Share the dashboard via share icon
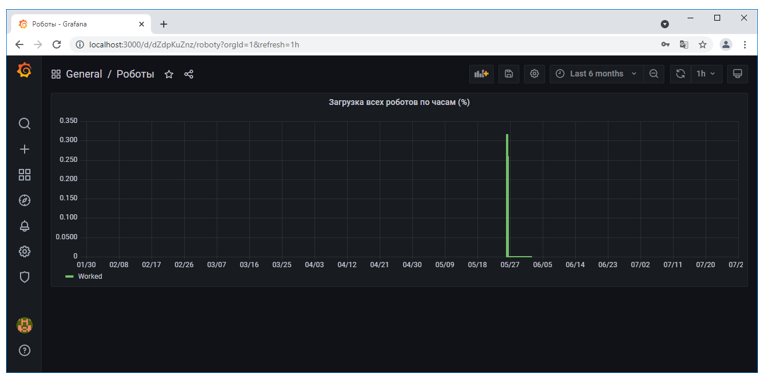 pos(189,74)
